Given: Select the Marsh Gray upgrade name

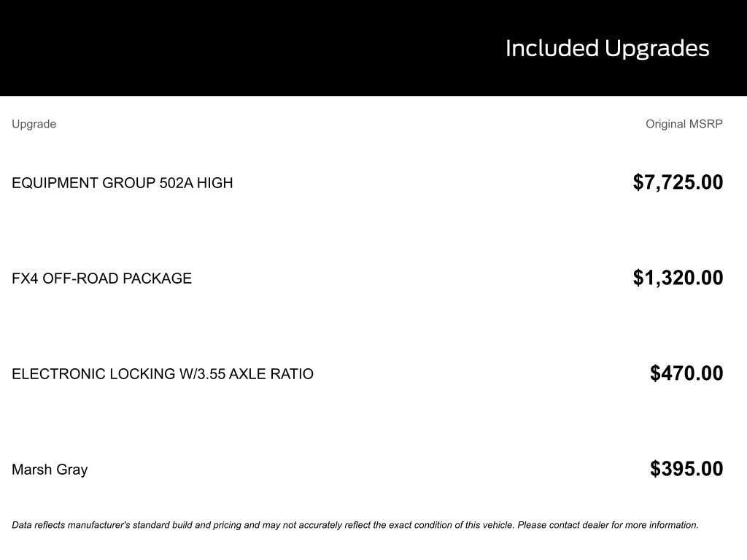Looking at the screenshot, I should click(x=50, y=470).
